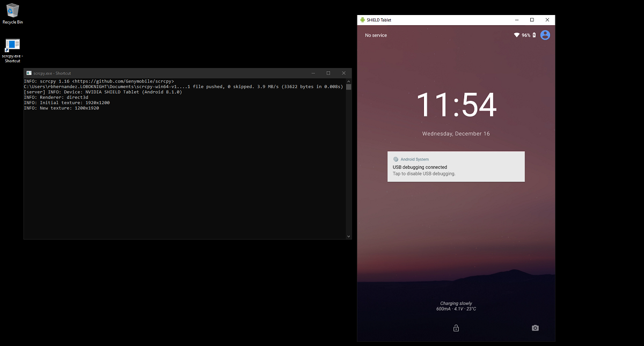Click the 11:54 lock screen clock
This screenshot has height=346, width=644.
[x=456, y=105]
